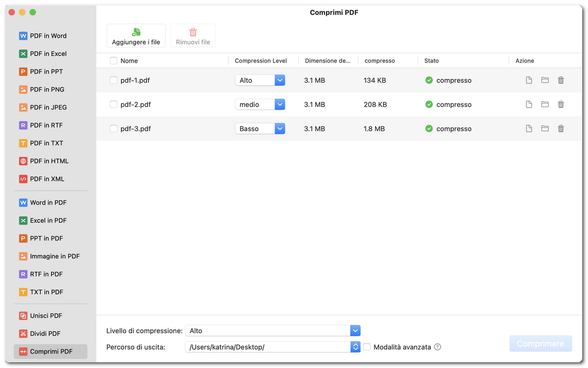This screenshot has height=368, width=588.
Task: Open the output path stepper control
Action: click(x=355, y=346)
